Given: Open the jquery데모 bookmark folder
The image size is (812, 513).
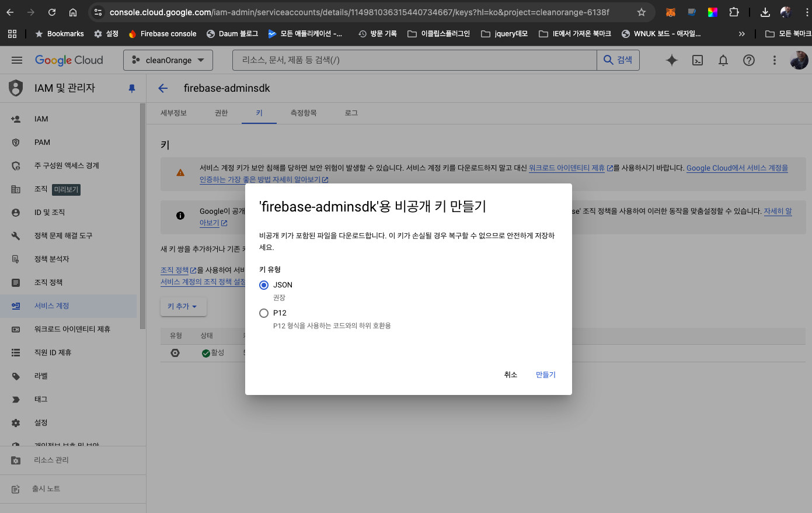Looking at the screenshot, I should pos(504,34).
